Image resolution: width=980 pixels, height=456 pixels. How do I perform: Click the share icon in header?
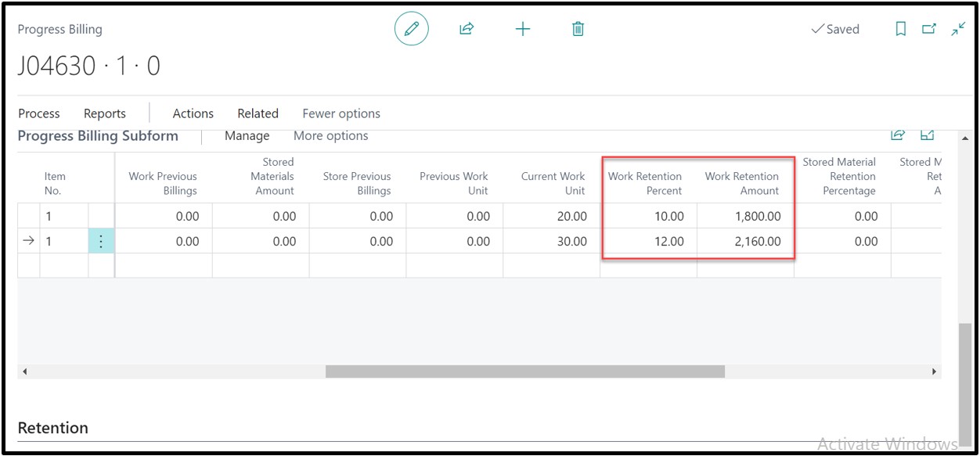[467, 29]
